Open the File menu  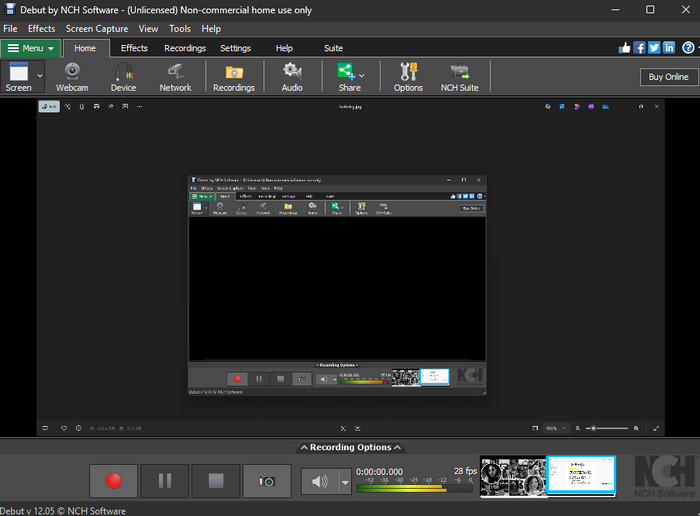(x=10, y=29)
